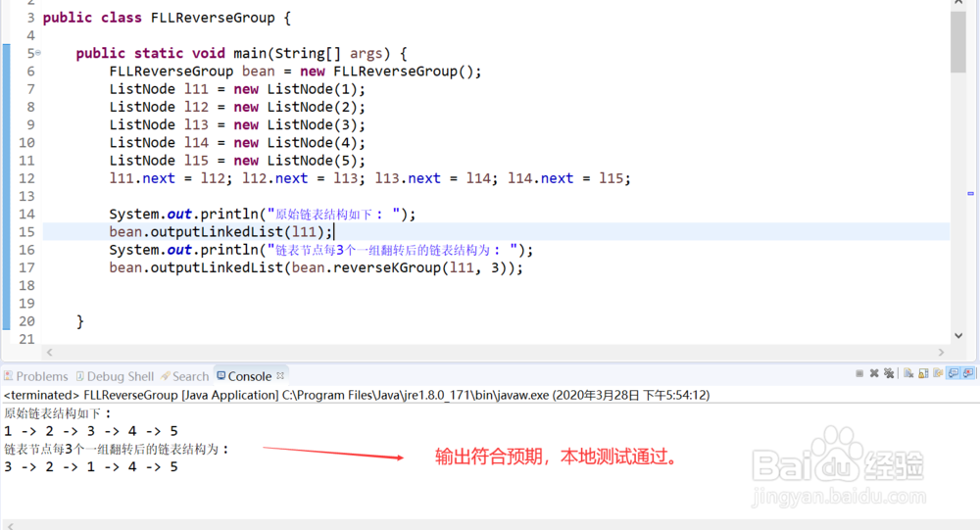Click console output '3 -> 2 -> 1 -> 4 -> 5'
Viewport: 980px width, 530px height.
(90, 466)
